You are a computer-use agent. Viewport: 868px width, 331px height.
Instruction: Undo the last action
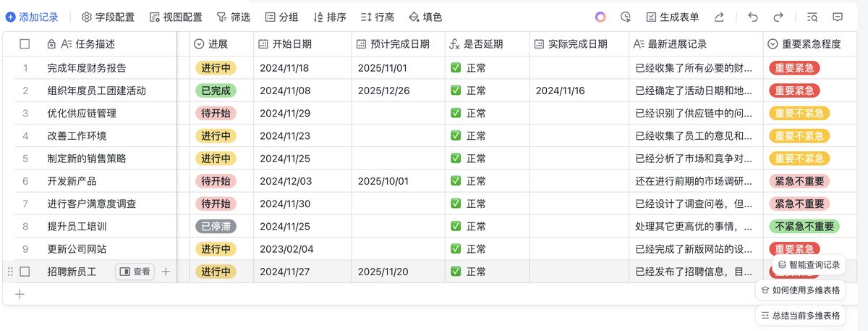coord(753,17)
